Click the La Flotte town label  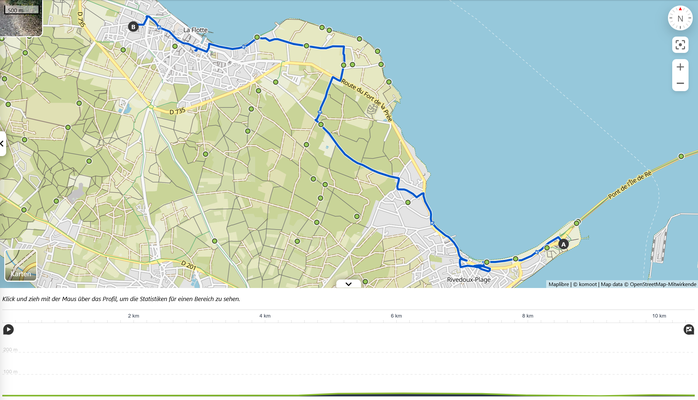(195, 30)
